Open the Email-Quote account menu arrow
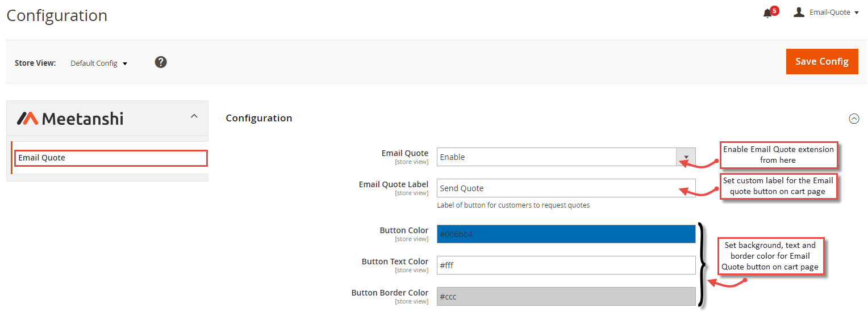868x312 pixels. click(x=856, y=13)
